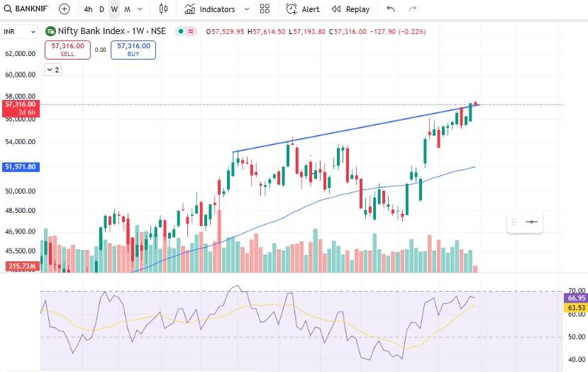The width and height of the screenshot is (588, 372).
Task: Add a symbol to compare with plus icon
Action: 65,9
